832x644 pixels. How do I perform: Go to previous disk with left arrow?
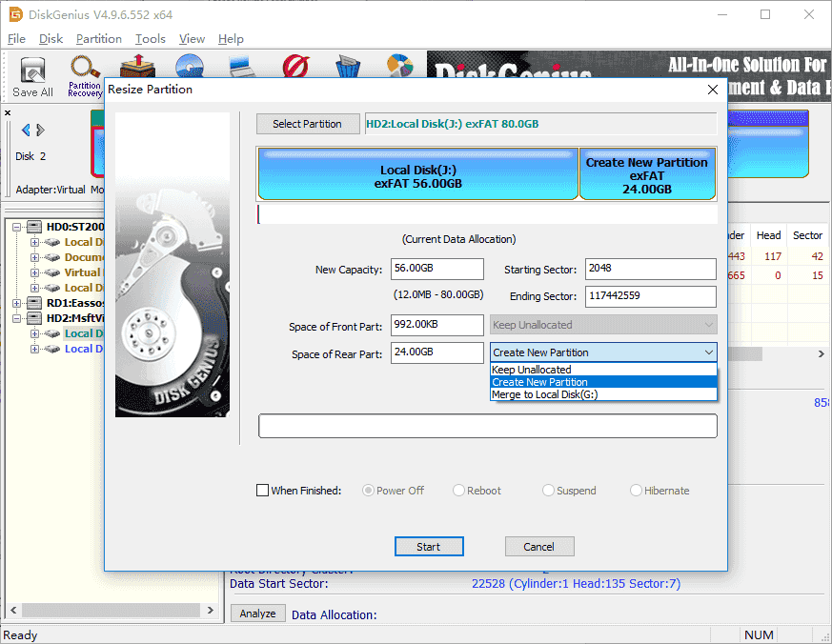(26, 131)
